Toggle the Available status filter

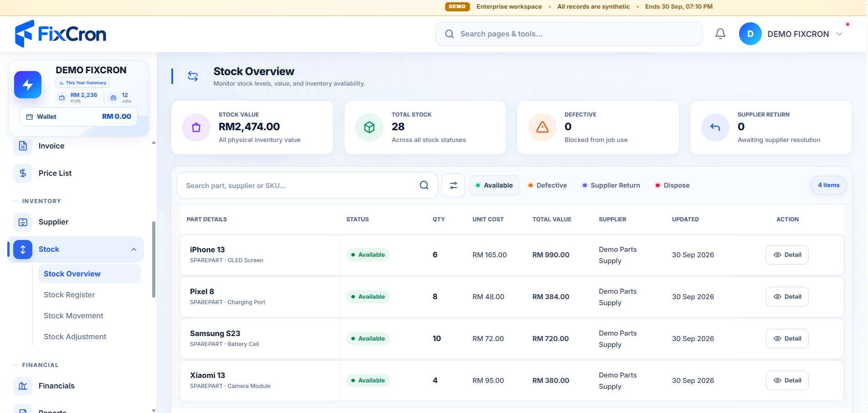click(x=494, y=185)
